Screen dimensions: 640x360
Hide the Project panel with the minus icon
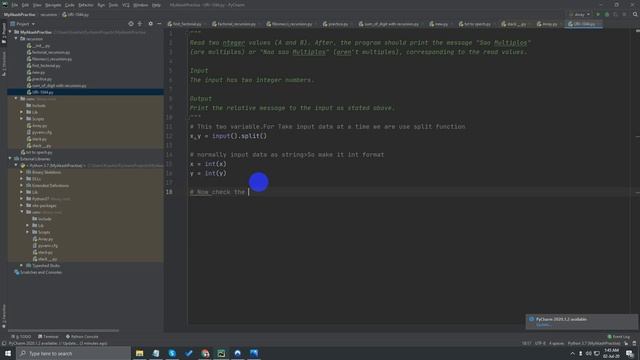[x=159, y=24]
